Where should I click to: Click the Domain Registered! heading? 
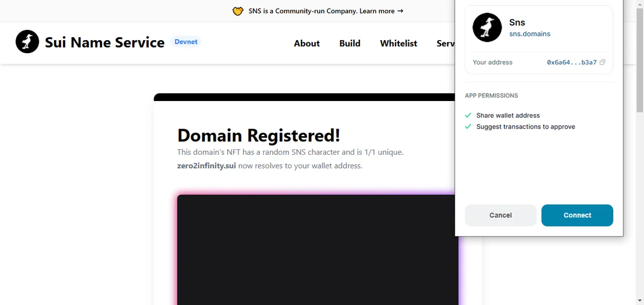click(259, 135)
